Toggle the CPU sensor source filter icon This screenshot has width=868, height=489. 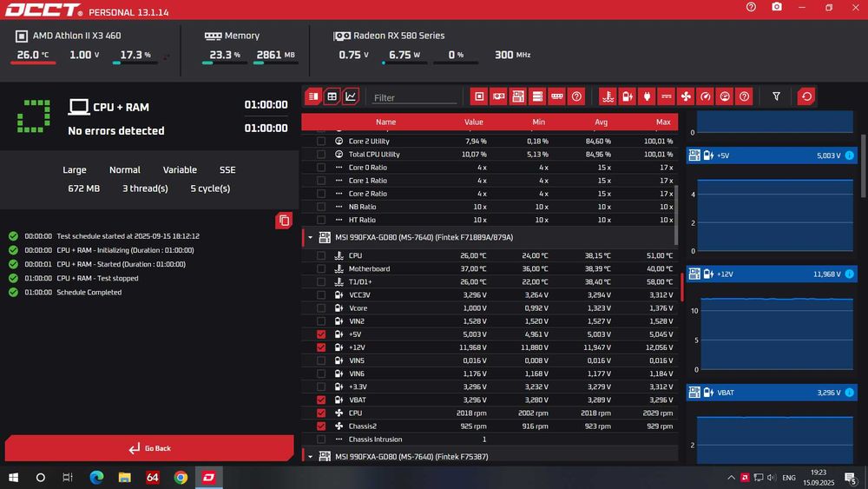click(x=479, y=96)
